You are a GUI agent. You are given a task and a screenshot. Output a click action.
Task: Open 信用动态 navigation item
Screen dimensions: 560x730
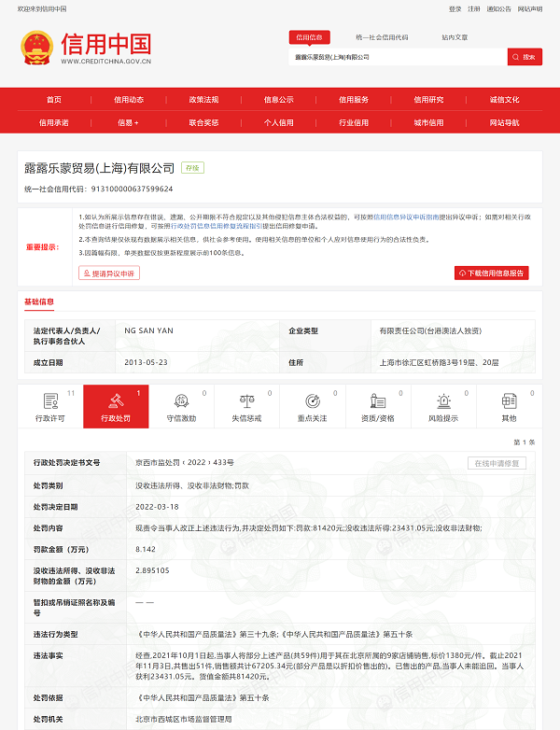129,100
